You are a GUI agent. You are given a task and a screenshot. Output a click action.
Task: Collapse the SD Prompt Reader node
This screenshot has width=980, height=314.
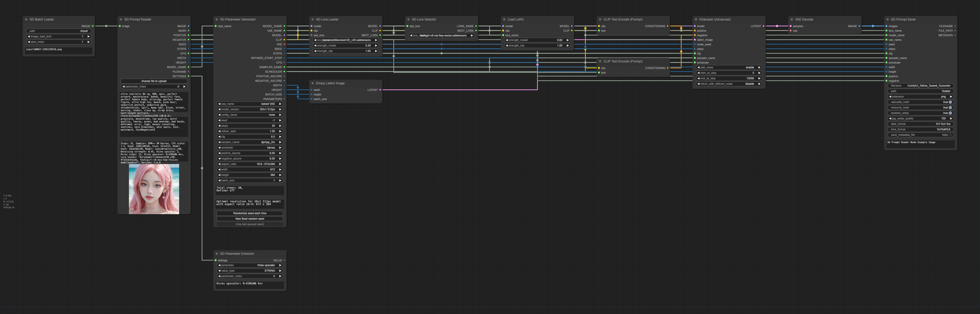point(121,19)
